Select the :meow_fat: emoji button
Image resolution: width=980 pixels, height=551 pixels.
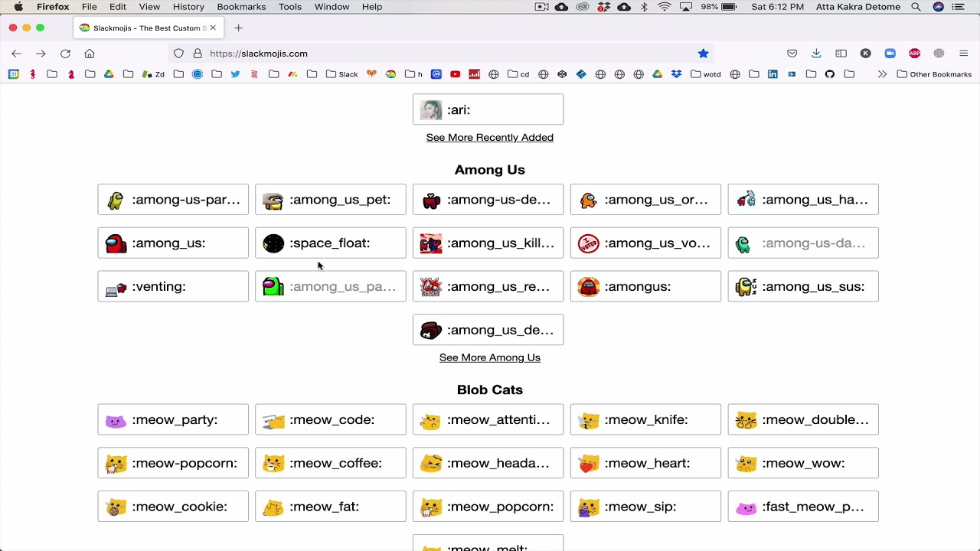coord(331,507)
